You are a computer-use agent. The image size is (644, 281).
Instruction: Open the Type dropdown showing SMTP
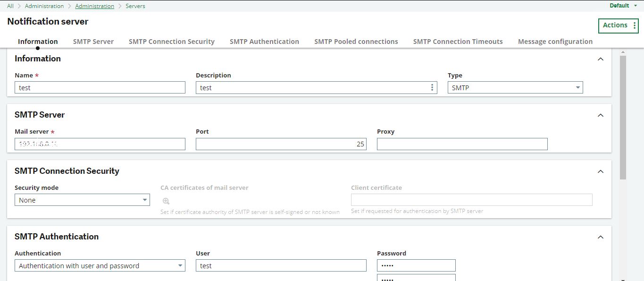tap(515, 87)
